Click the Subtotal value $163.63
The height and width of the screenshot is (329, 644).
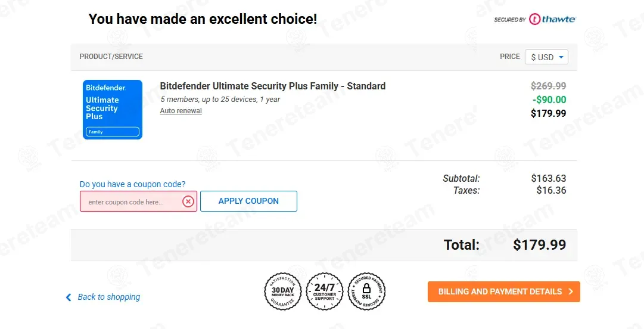548,178
